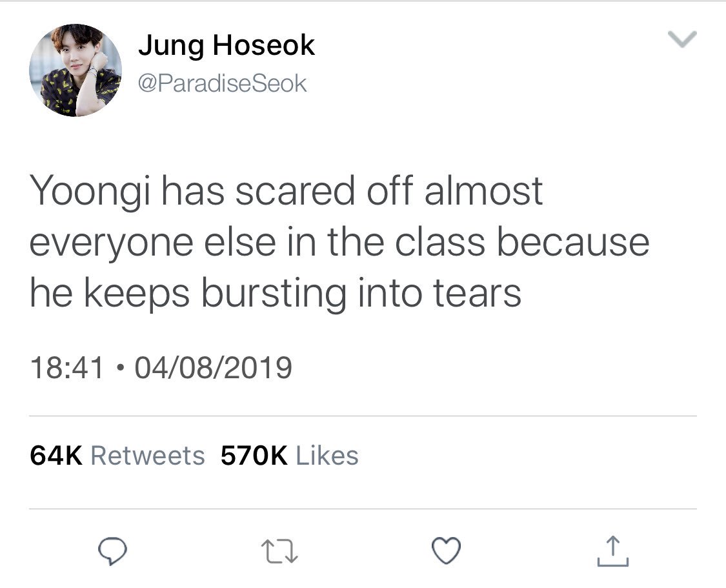Select the 18:41 timestamp
The width and height of the screenshot is (726, 588).
pyautogui.click(x=66, y=368)
